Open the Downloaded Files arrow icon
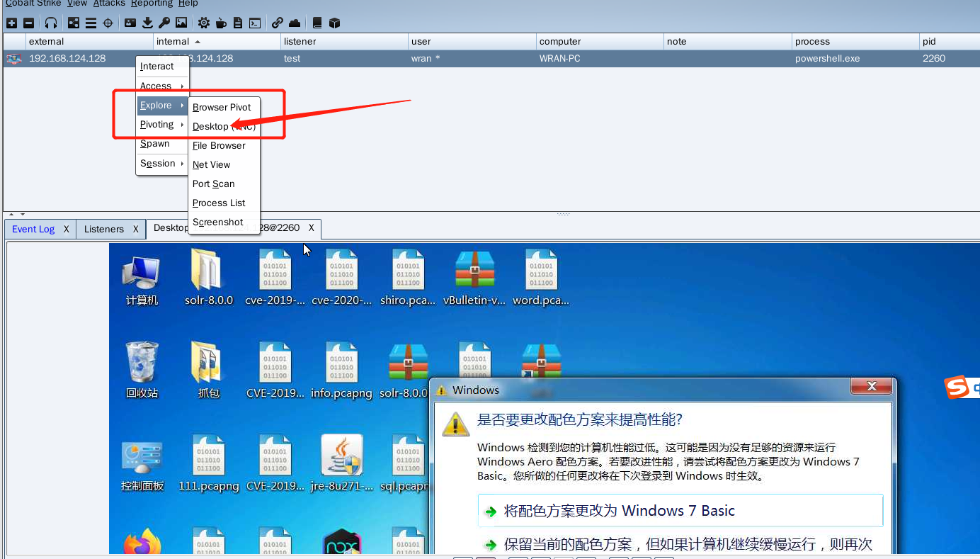Screen dimensions: 980x559 (147, 23)
